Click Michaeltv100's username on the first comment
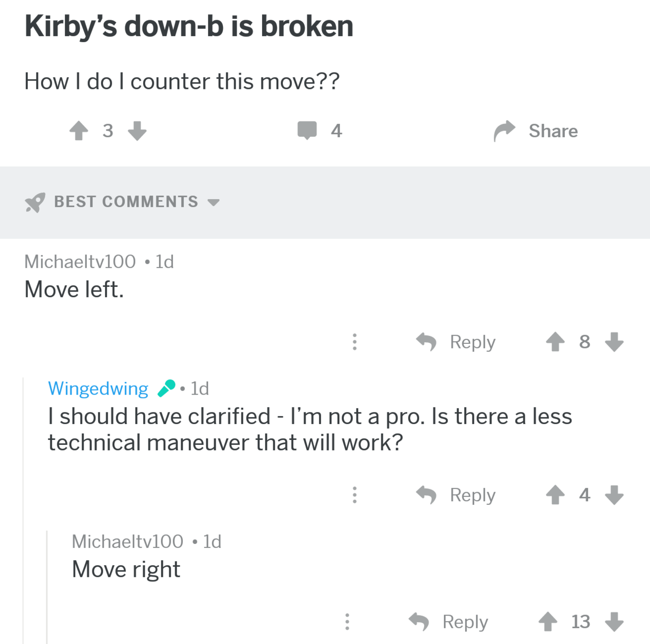The height and width of the screenshot is (644, 650). pos(80,261)
